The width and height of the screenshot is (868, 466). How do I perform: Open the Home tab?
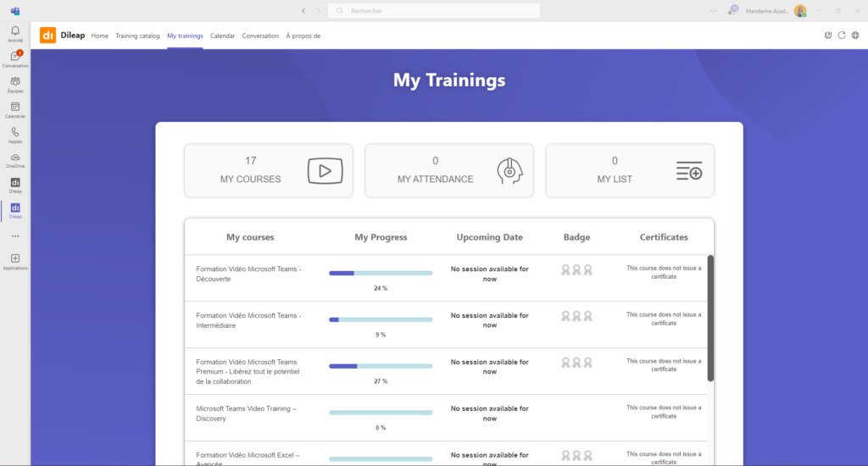(100, 36)
